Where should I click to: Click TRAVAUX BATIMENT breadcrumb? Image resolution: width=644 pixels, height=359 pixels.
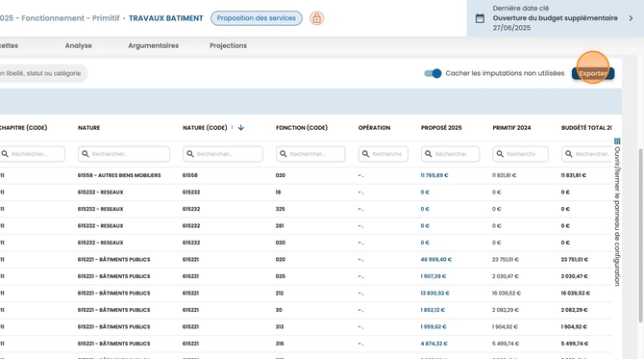pyautogui.click(x=166, y=18)
